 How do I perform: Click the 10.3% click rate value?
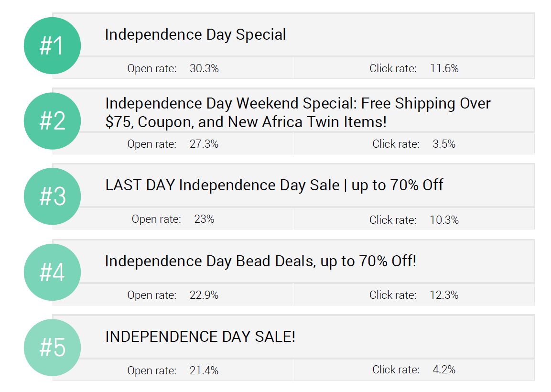(444, 220)
